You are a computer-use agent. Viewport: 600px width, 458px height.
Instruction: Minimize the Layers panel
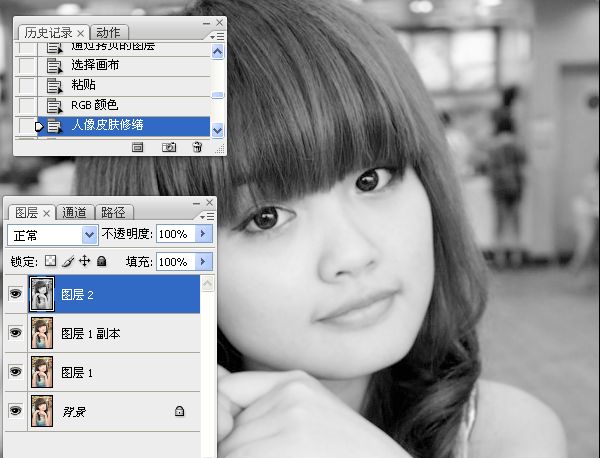(196, 204)
